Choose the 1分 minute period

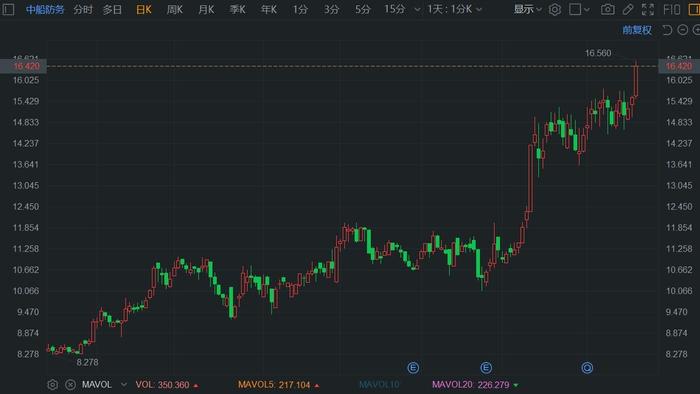coord(300,9)
